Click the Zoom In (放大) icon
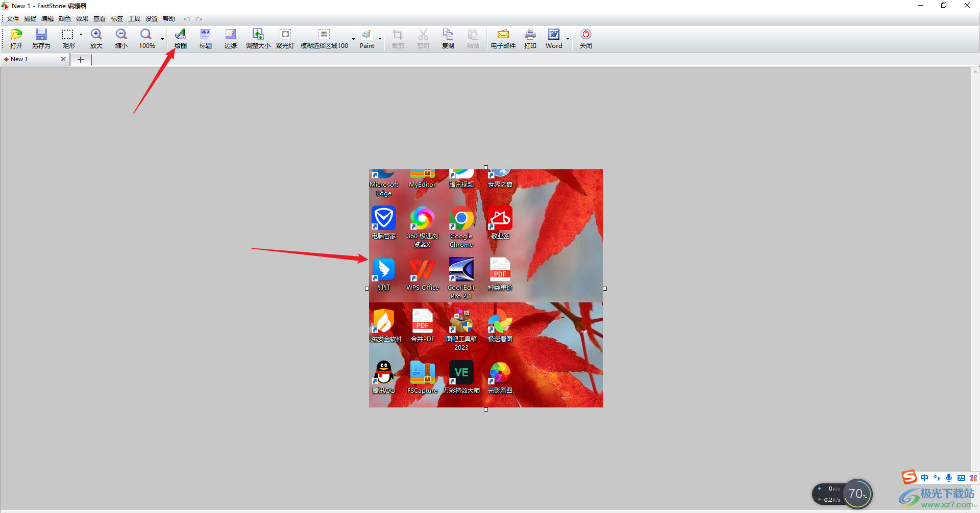 click(96, 39)
